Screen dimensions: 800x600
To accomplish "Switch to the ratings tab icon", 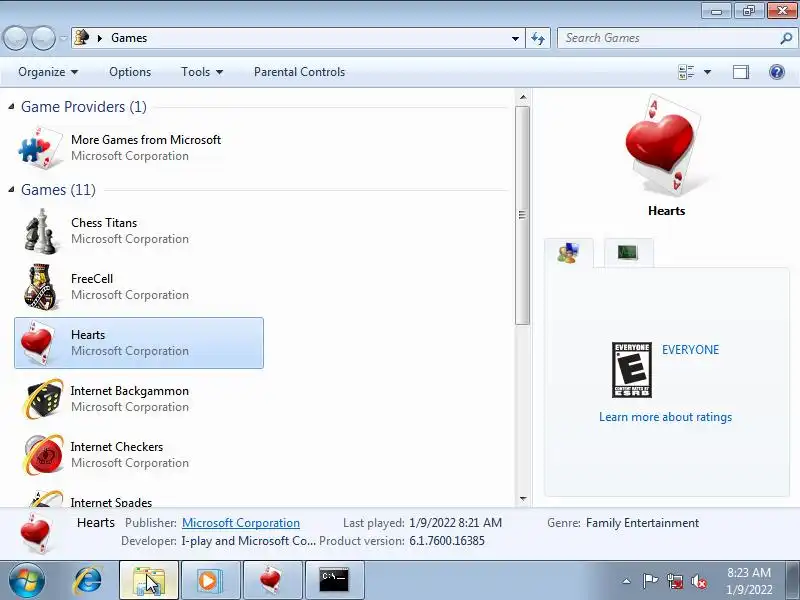I will tap(568, 253).
